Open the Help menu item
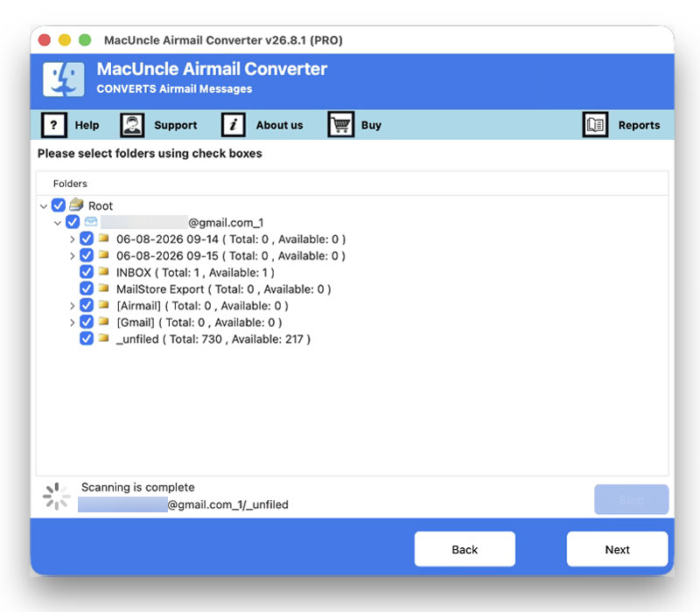 87,125
